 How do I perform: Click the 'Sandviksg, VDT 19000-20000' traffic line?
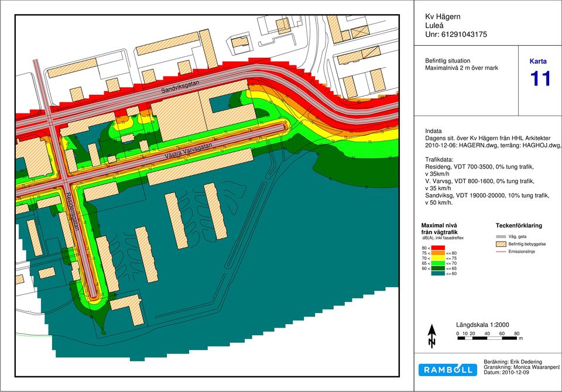[487, 195]
